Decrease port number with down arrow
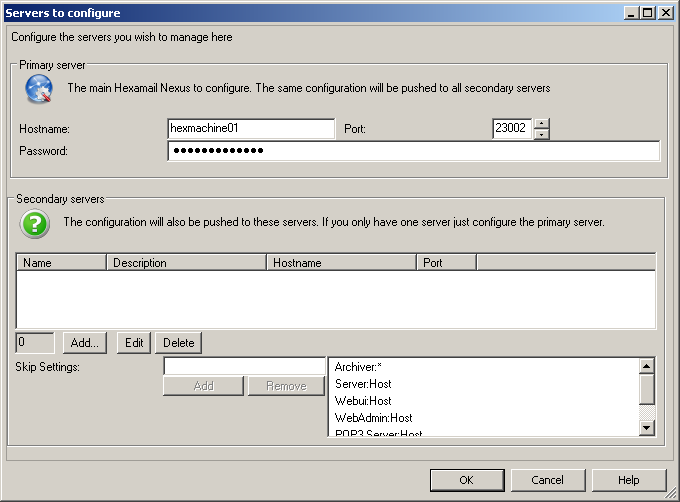The width and height of the screenshot is (680, 502). point(541,134)
